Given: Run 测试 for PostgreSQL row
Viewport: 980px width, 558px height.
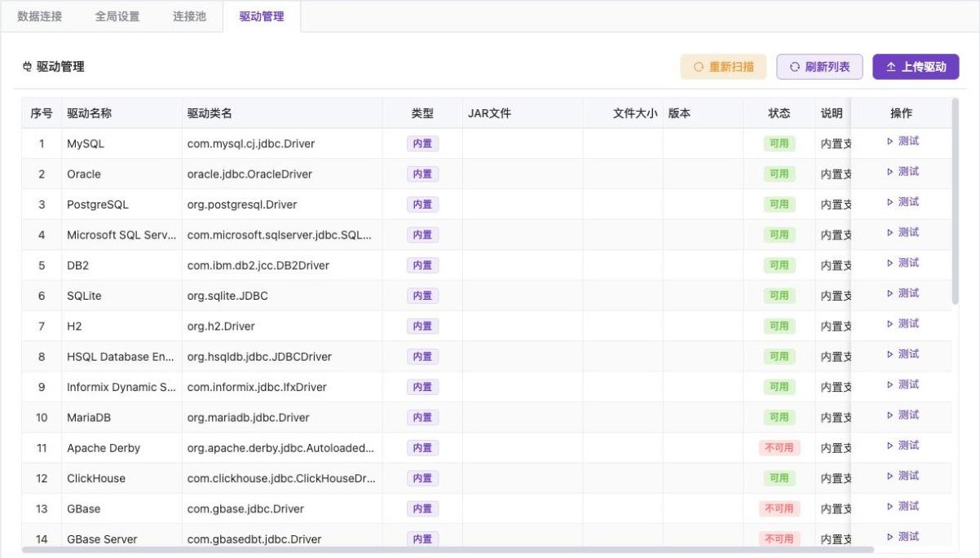Looking at the screenshot, I should coord(903,202).
